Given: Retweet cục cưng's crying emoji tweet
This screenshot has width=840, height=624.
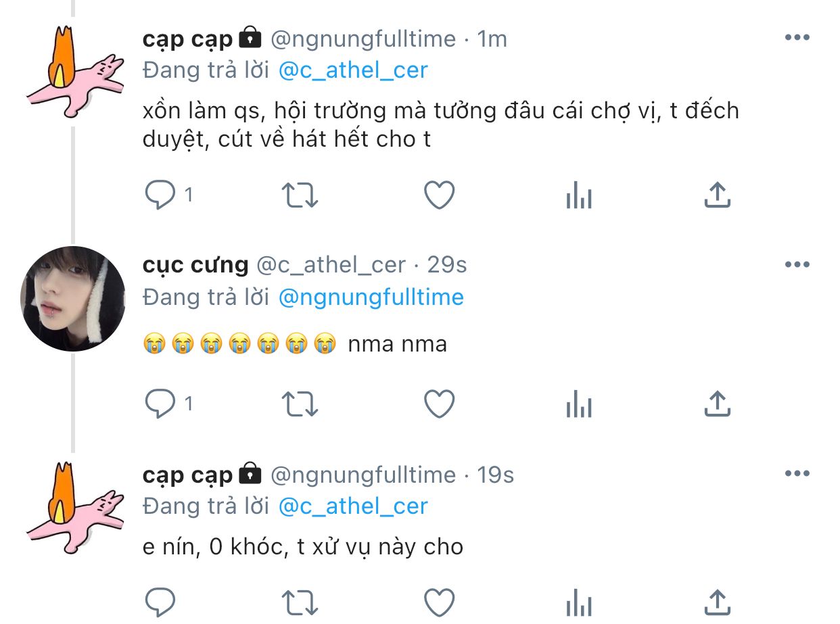Looking at the screenshot, I should 299,404.
